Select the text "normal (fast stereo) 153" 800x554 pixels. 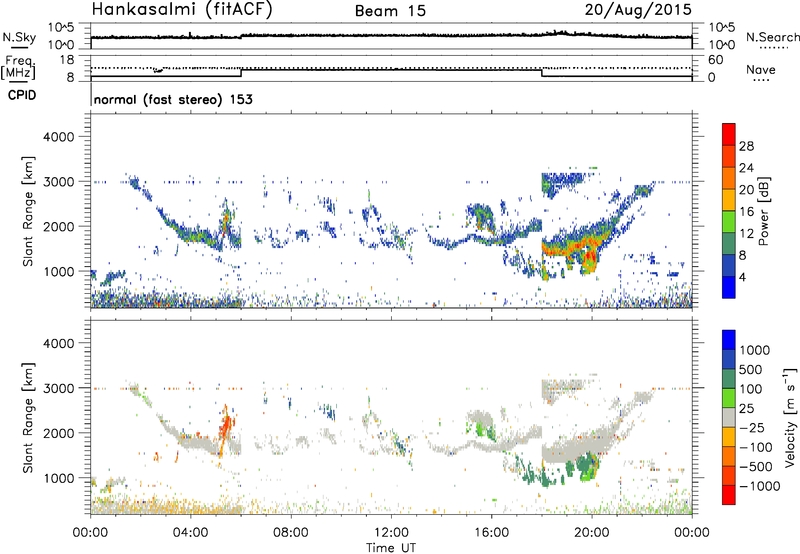pos(173,99)
